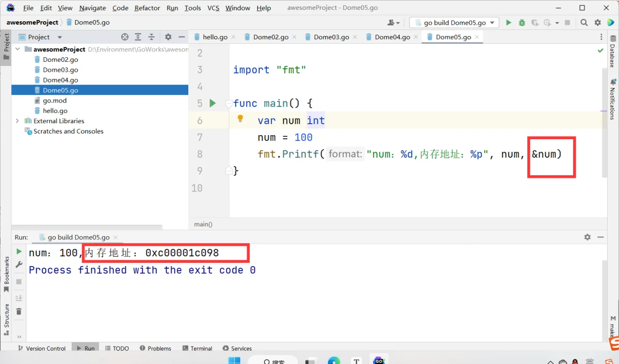Toggle the Structure side panel
619x364 pixels.
pos(6,320)
